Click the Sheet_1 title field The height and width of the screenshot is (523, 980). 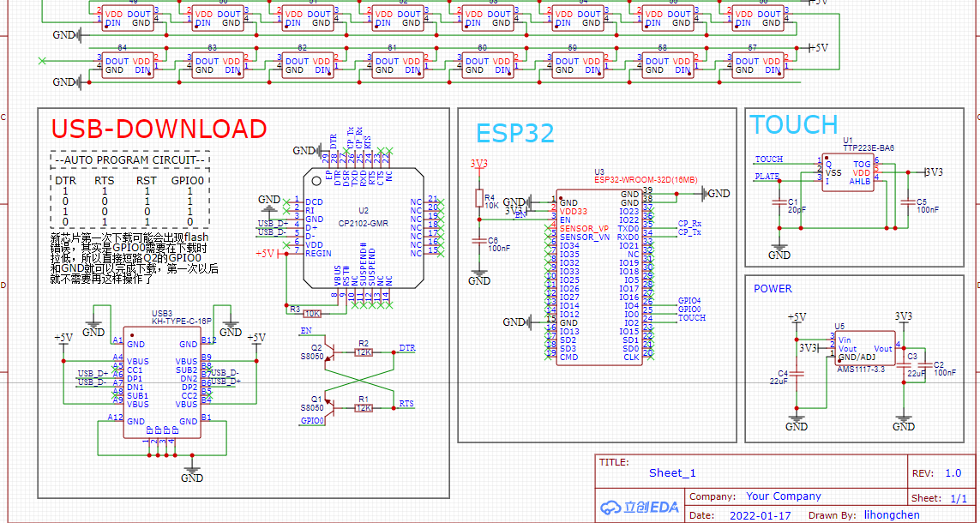click(x=672, y=473)
